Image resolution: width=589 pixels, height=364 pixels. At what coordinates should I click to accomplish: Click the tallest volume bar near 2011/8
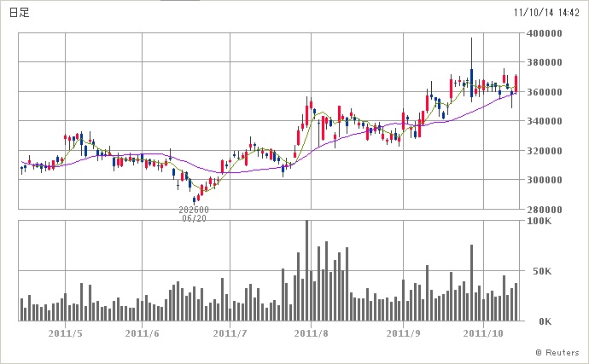point(307,270)
